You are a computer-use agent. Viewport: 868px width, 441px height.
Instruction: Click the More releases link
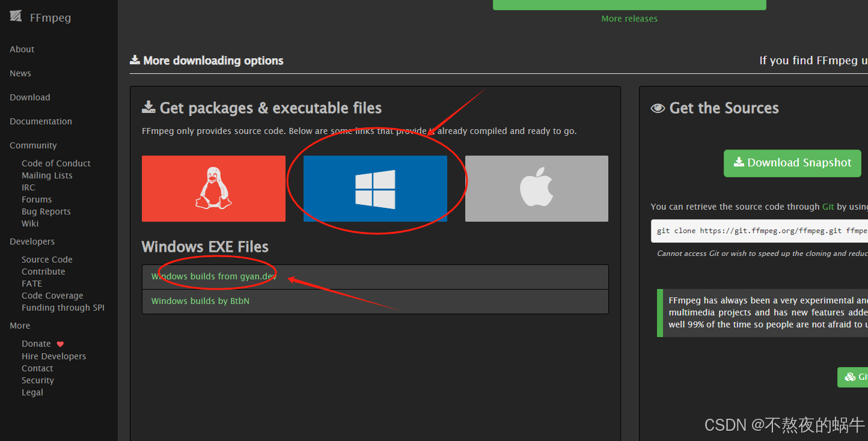click(x=629, y=19)
